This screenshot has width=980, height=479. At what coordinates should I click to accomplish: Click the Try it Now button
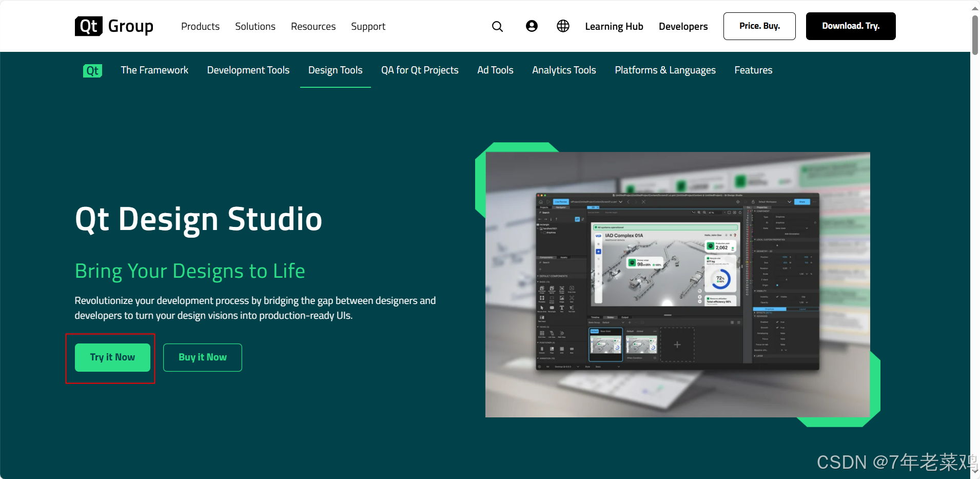[112, 357]
